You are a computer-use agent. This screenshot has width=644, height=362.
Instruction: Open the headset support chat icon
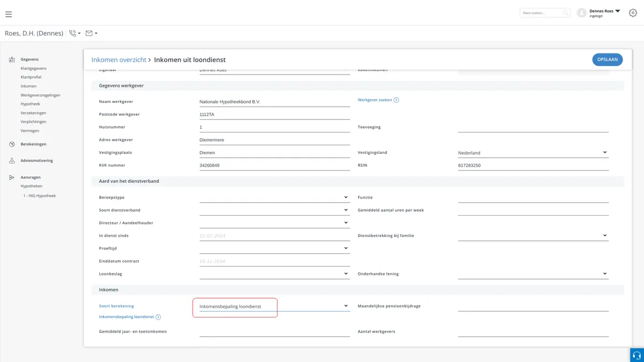[x=637, y=355]
